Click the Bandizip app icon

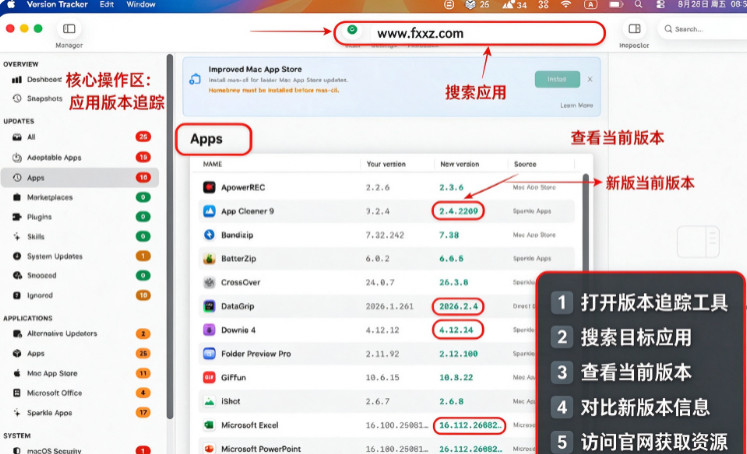[209, 235]
